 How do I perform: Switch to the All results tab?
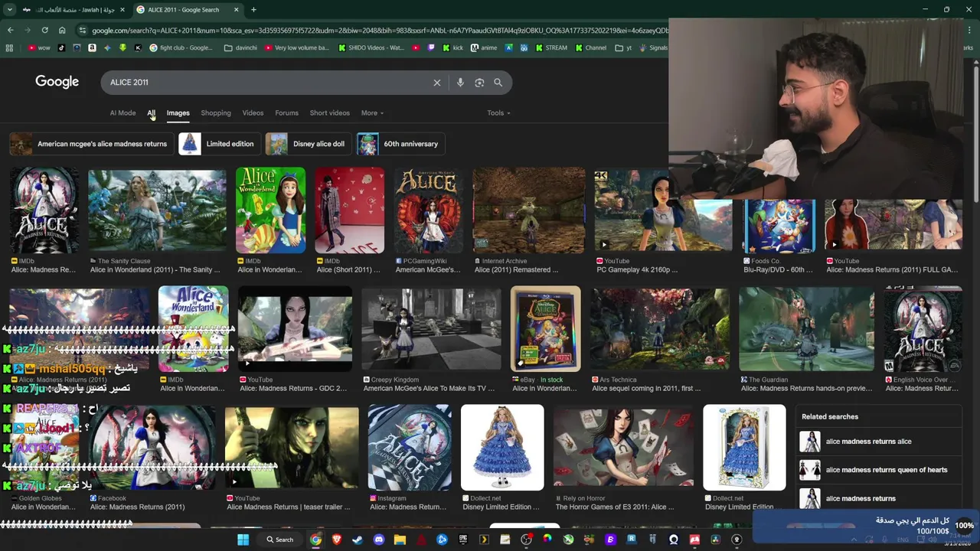[152, 113]
